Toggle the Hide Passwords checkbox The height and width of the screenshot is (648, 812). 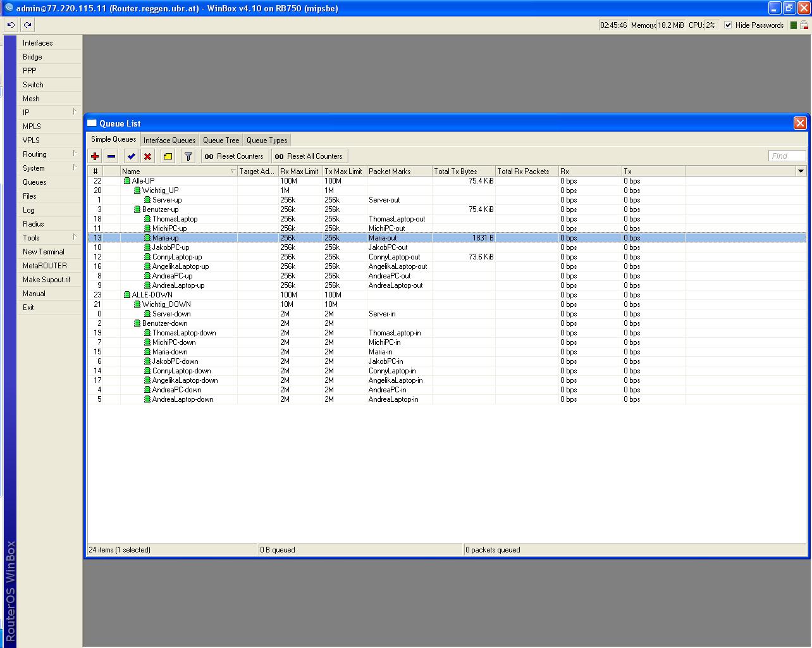tap(728, 25)
